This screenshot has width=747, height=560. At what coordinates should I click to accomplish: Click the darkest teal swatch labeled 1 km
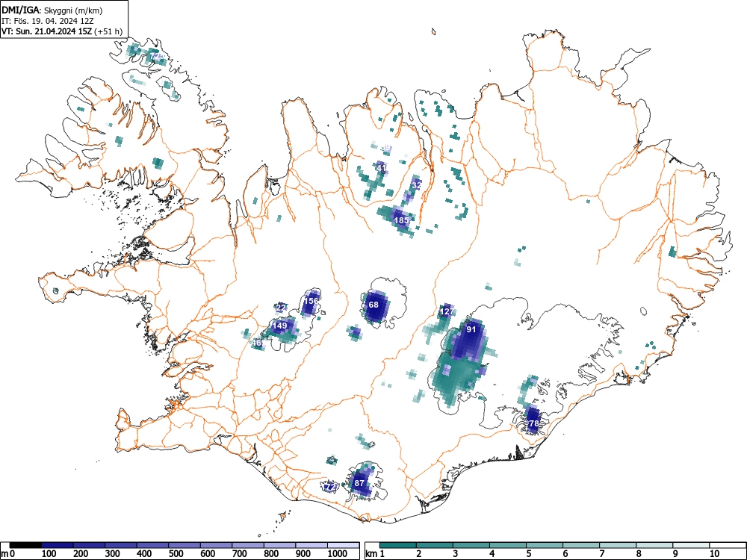(x=398, y=545)
